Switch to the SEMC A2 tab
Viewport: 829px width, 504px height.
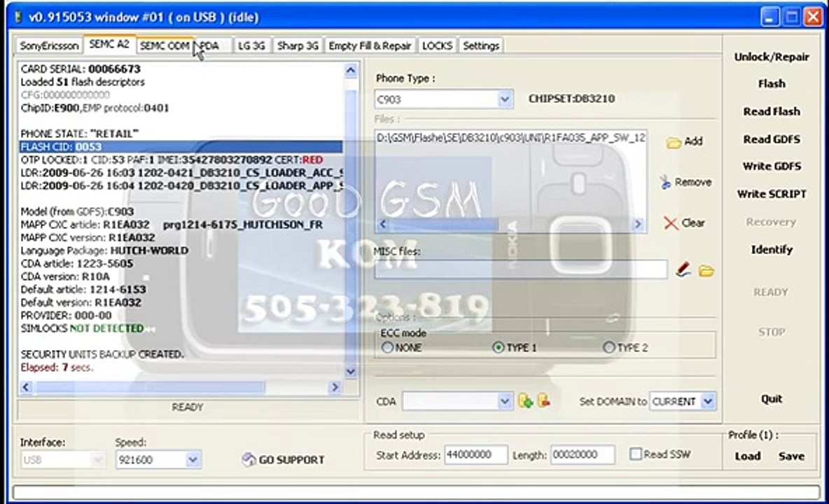tap(109, 44)
